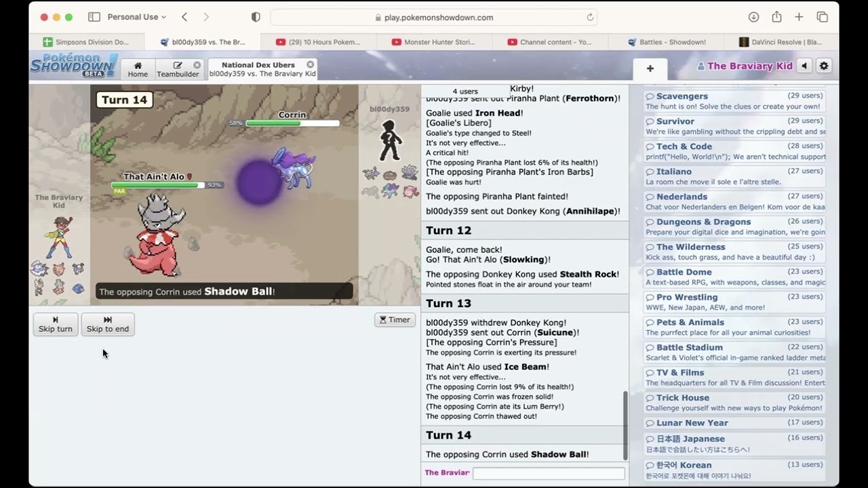Screen dimensions: 868x488
Task: Open the sound volume icon
Action: (804, 66)
